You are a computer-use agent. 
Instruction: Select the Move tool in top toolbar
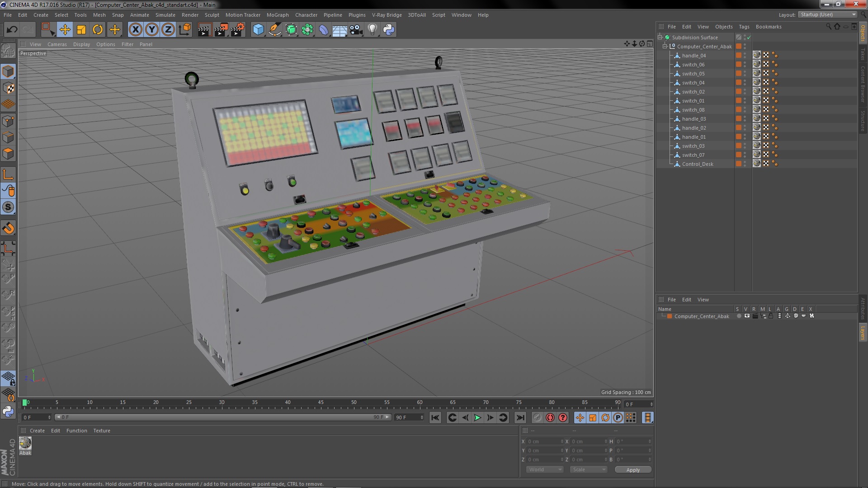65,30
